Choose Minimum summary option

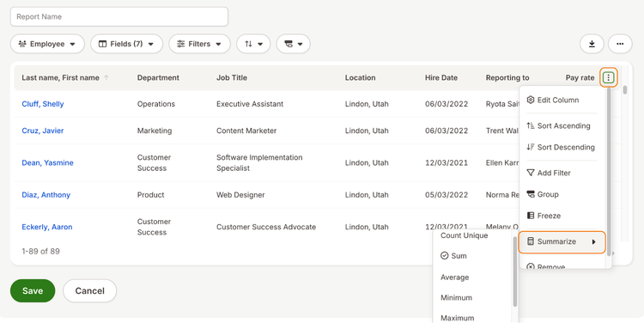click(x=456, y=297)
